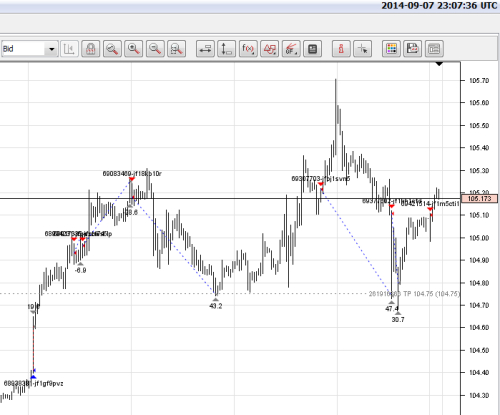500x415 pixels.
Task: Toggle horizontal time axis scaling
Action: coord(205,49)
